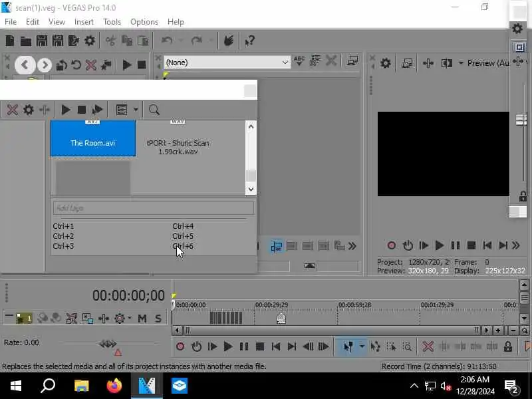Open the Project Media views dropdown arrow
The width and height of the screenshot is (532, 399).
tap(136, 110)
